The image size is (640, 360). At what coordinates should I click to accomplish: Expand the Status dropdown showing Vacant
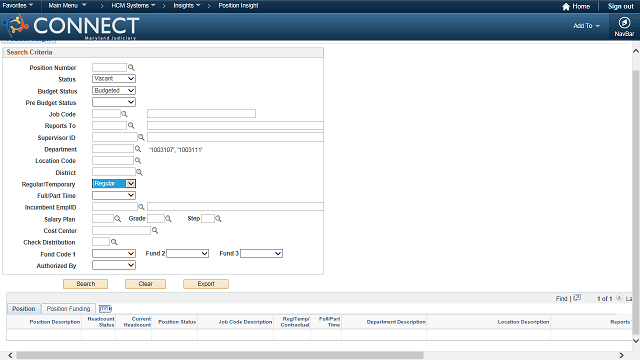114,78
